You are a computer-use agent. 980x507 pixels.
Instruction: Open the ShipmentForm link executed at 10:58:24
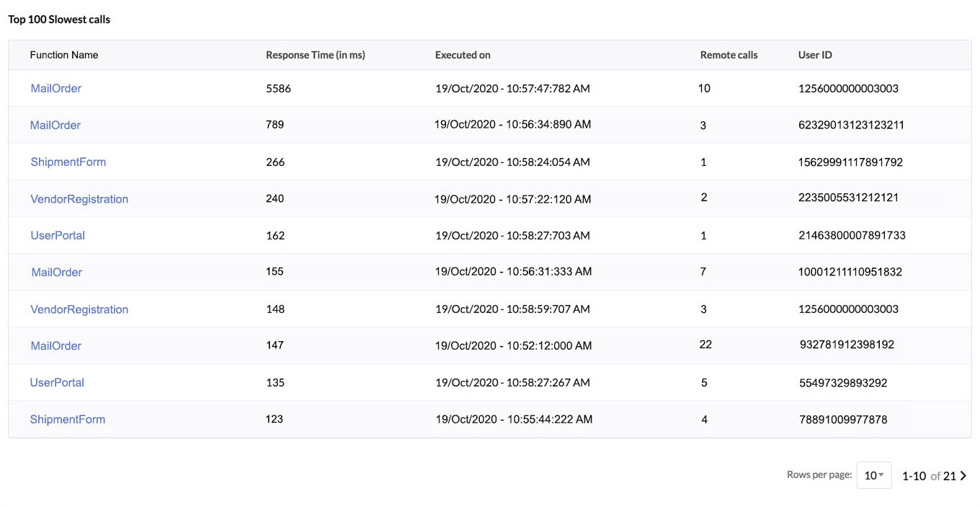[68, 162]
